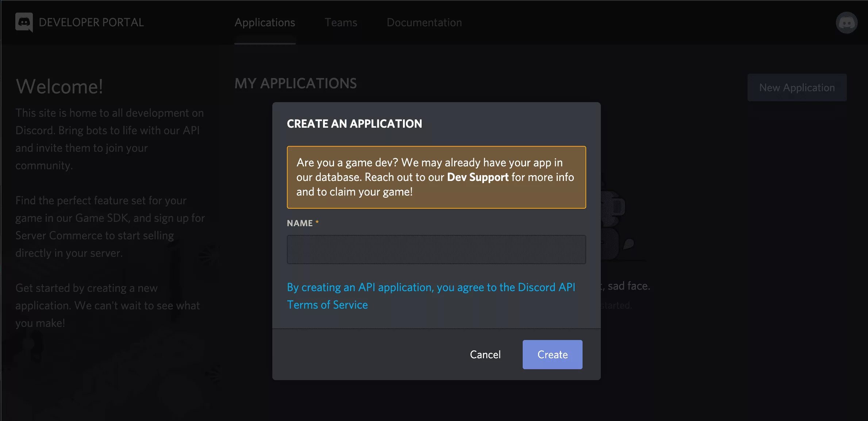Open the Documentation tab
The width and height of the screenshot is (868, 421).
(x=424, y=23)
